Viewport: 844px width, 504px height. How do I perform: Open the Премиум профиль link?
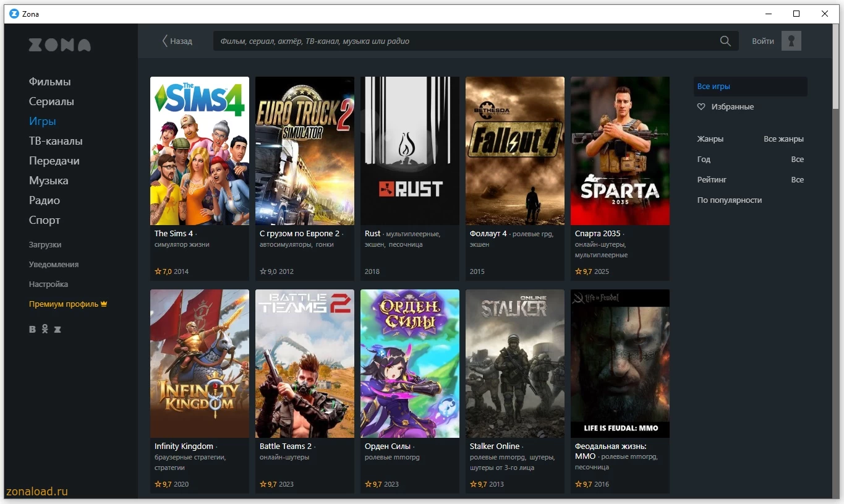[64, 304]
